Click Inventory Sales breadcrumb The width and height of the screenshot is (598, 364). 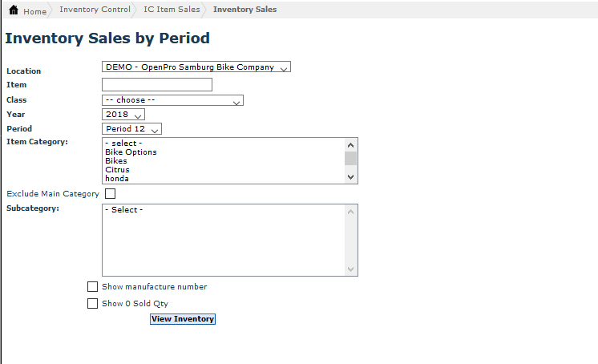(x=244, y=10)
